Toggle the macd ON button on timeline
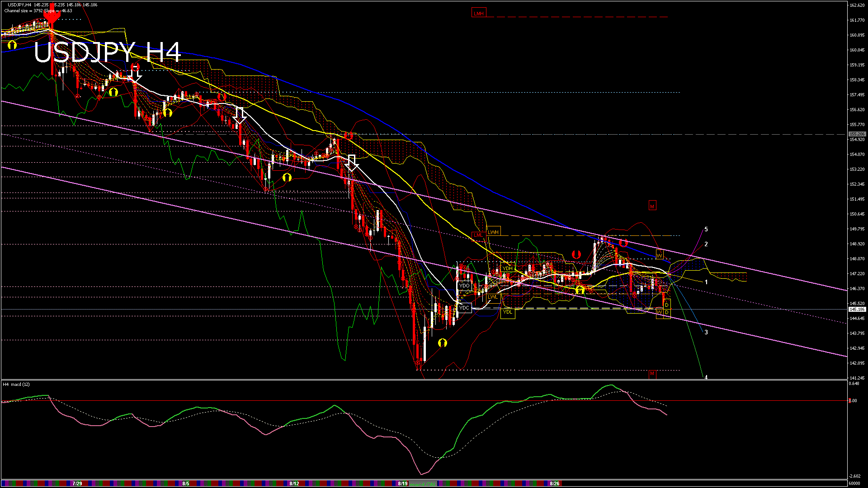This screenshot has width=868, height=488. coord(424,483)
